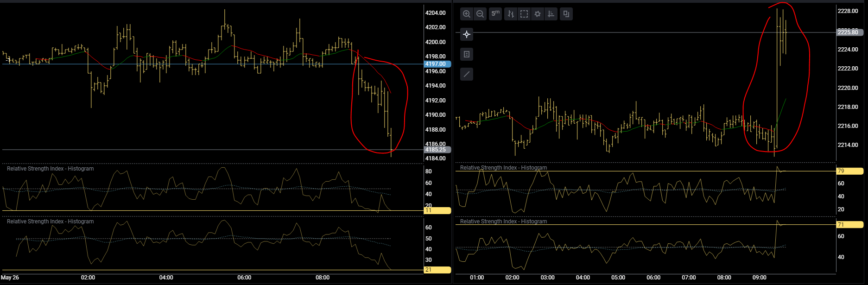This screenshot has height=285, width=868.
Task: Click the 4184.00 price axis value
Action: click(436, 158)
